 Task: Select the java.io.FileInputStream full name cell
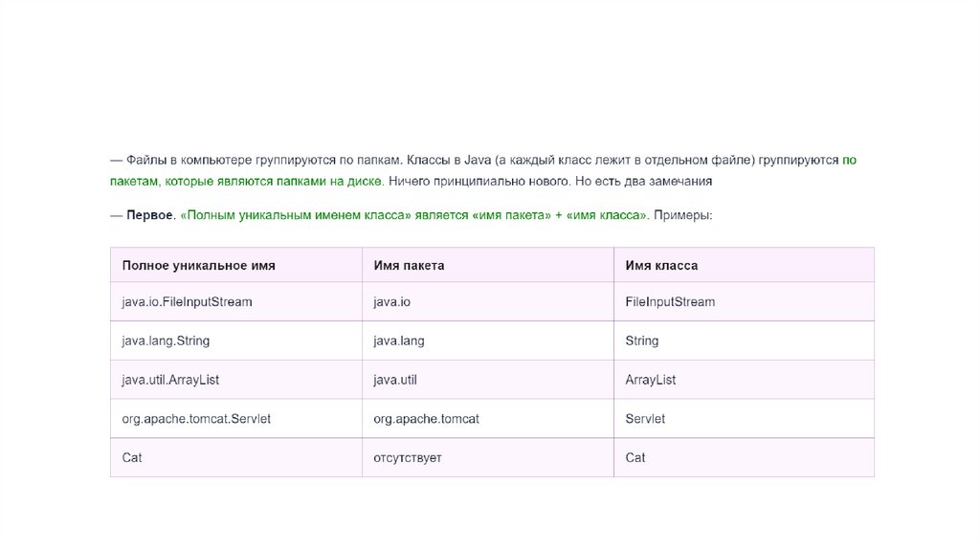[187, 302]
